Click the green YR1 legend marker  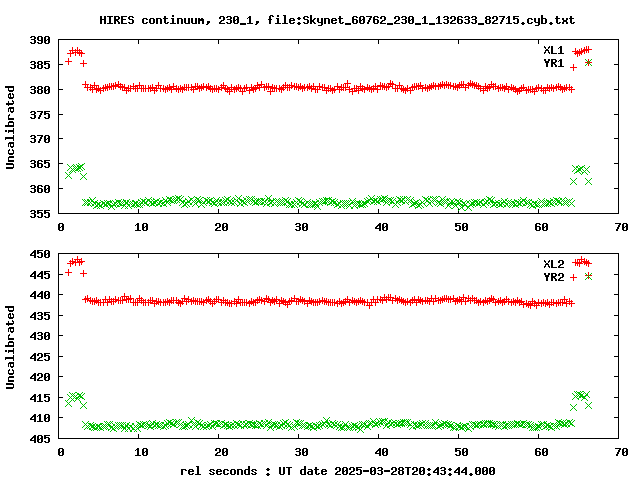pyautogui.click(x=588, y=62)
